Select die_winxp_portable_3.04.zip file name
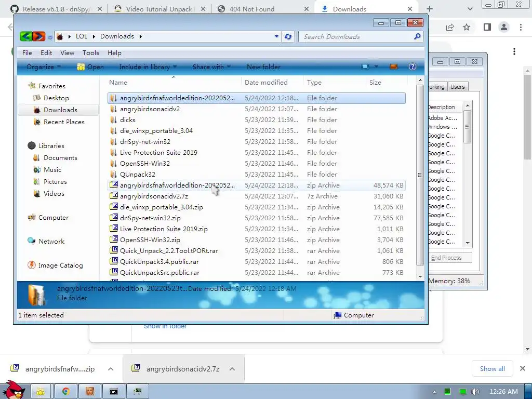The width and height of the screenshot is (532, 399). tap(162, 207)
